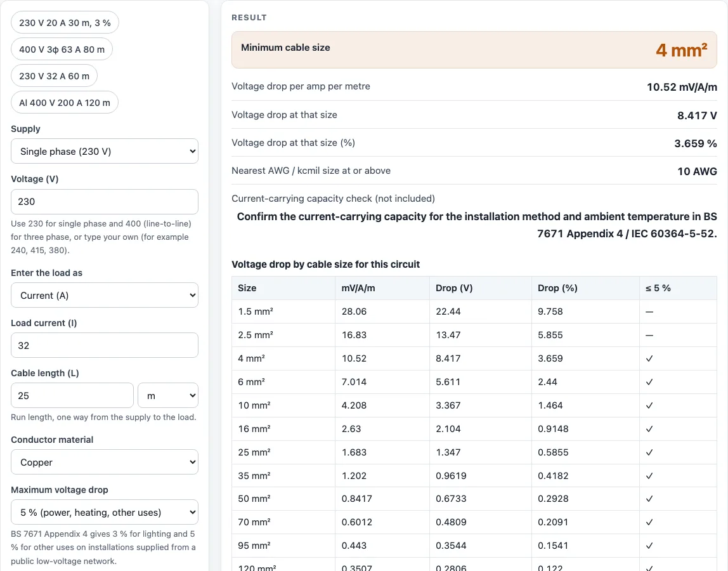The image size is (728, 571).
Task: Click the Load current input field
Action: [x=105, y=345]
